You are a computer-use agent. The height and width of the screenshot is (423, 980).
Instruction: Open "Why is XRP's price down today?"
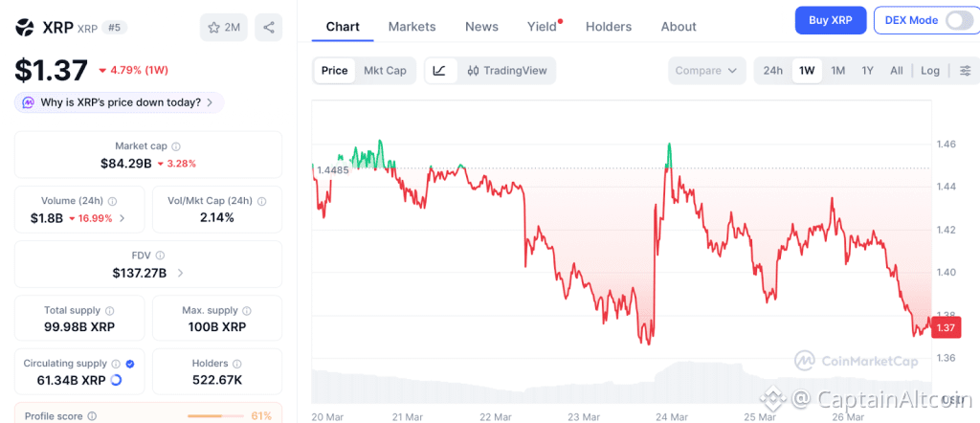[120, 102]
